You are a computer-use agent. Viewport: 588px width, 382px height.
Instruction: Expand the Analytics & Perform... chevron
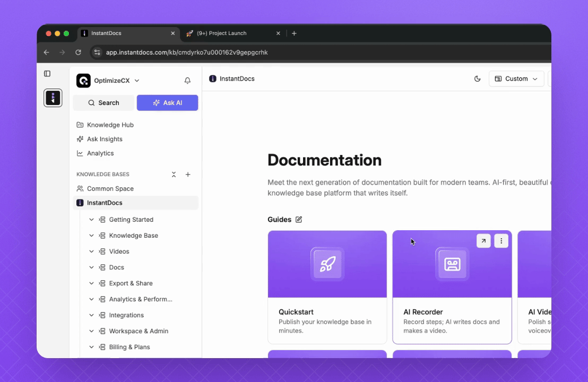tap(91, 299)
